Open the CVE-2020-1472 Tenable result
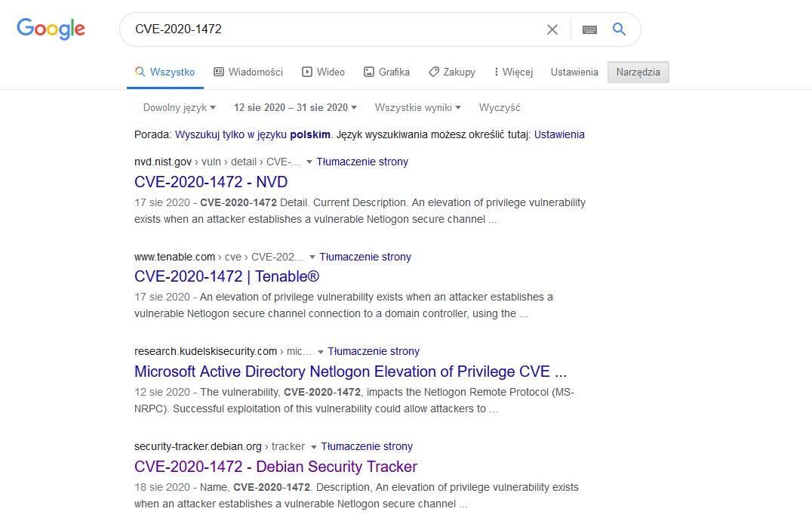The height and width of the screenshot is (518, 812). 227,277
